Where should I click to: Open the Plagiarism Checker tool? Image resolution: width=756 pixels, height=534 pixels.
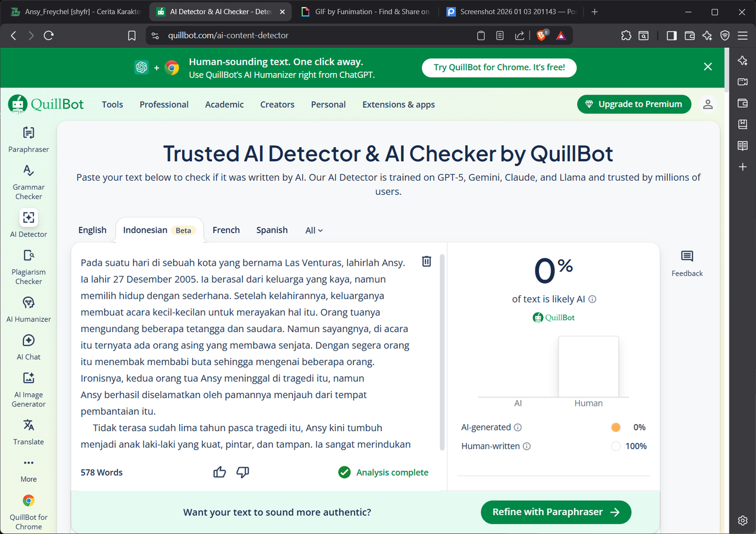(28, 267)
